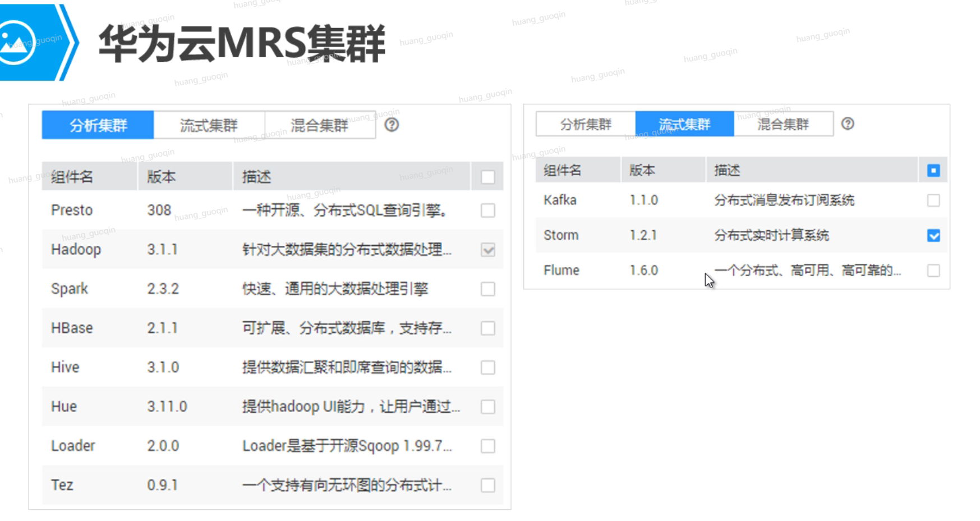Click the Loader component name
Viewport: 980px width, 521px height.
pos(73,446)
